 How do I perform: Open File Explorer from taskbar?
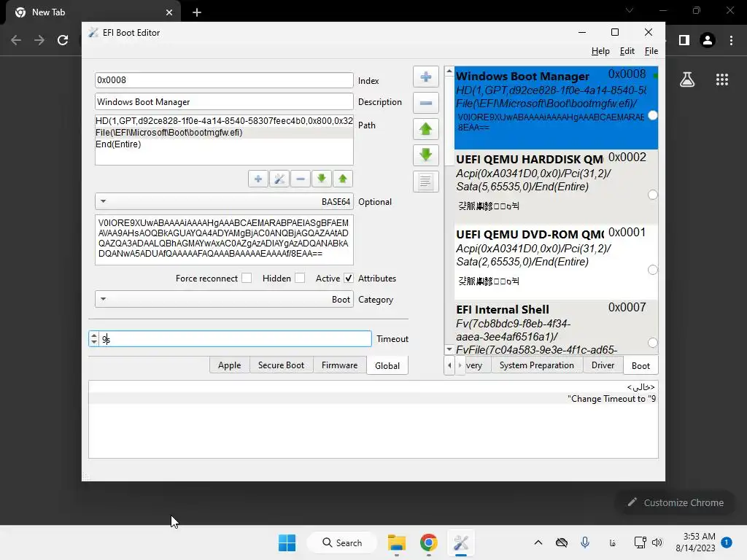[396, 542]
